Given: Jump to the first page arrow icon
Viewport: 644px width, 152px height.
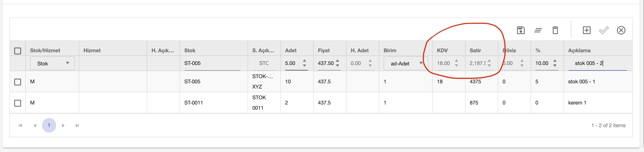Looking at the screenshot, I should 20,125.
